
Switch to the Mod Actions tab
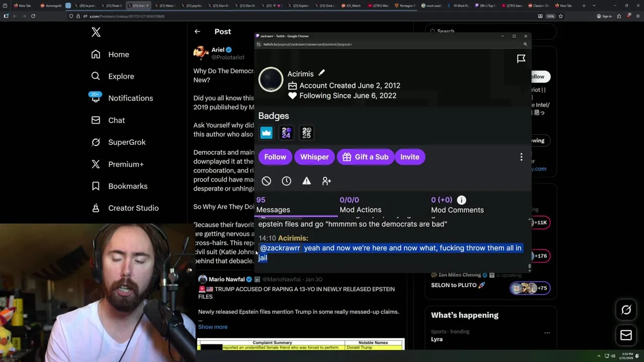click(360, 205)
